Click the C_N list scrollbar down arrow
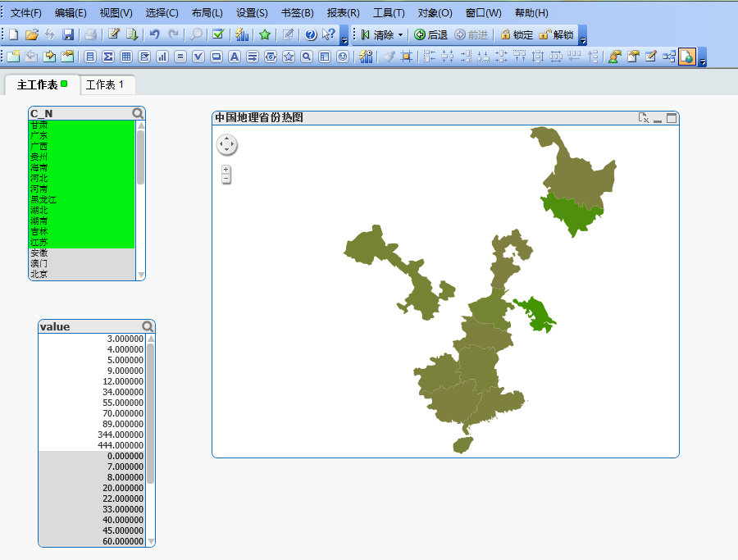 tap(141, 275)
